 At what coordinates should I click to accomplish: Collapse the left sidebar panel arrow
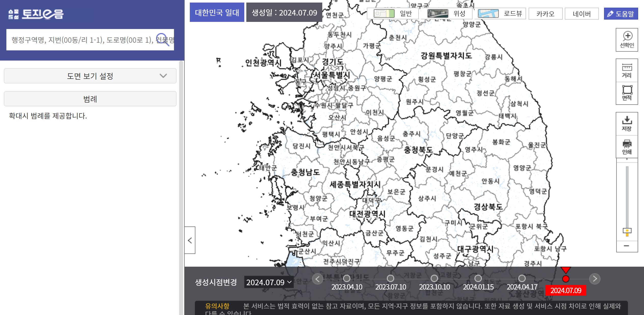point(190,240)
